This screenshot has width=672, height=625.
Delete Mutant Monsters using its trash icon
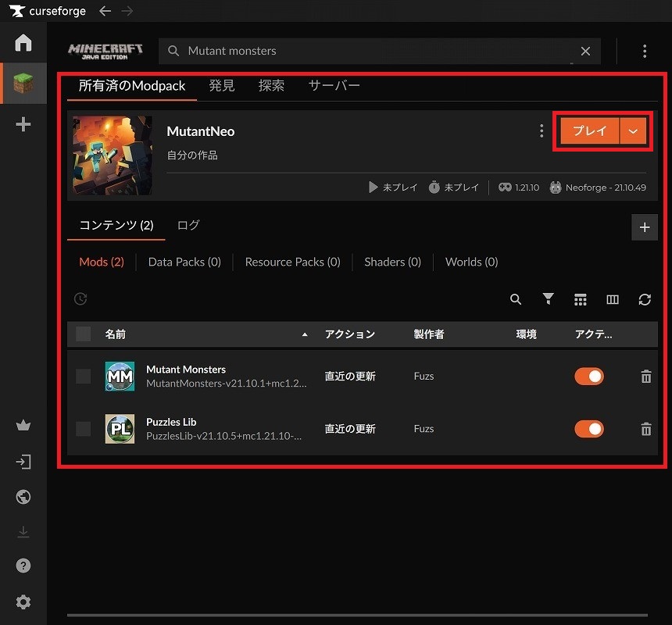click(646, 377)
